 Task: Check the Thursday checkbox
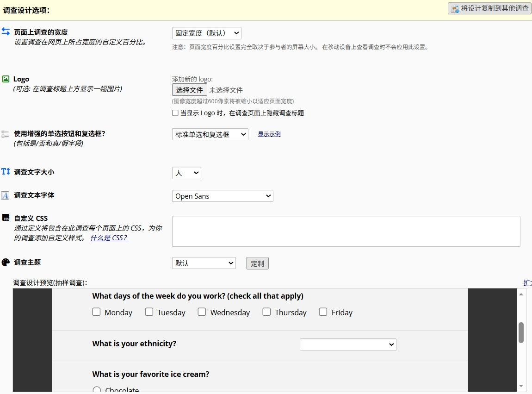pyautogui.click(x=266, y=312)
